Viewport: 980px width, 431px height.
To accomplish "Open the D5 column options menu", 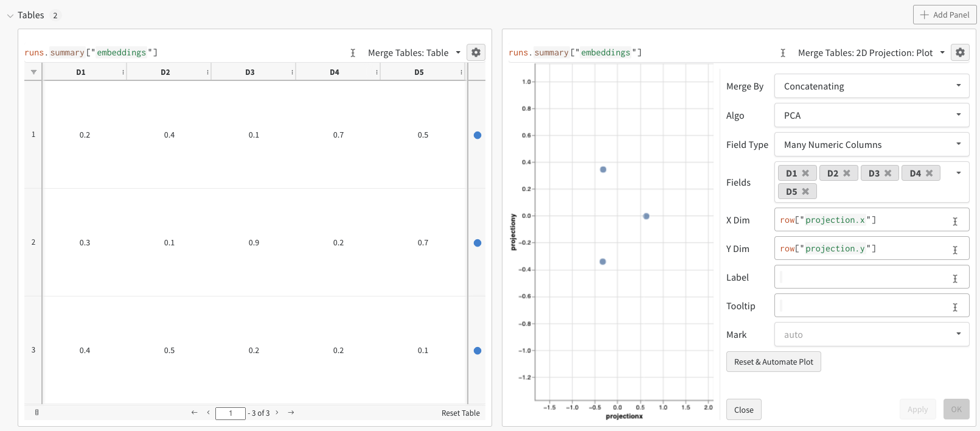I will (x=461, y=72).
